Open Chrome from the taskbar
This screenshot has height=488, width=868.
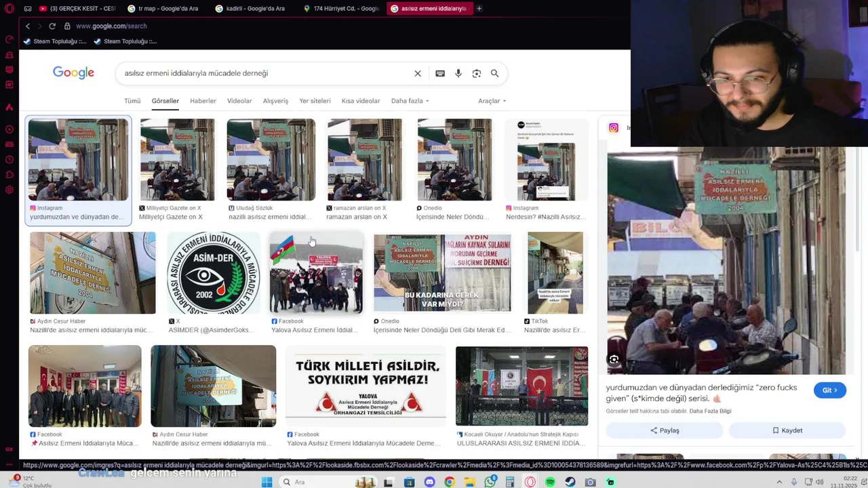pyautogui.click(x=450, y=482)
